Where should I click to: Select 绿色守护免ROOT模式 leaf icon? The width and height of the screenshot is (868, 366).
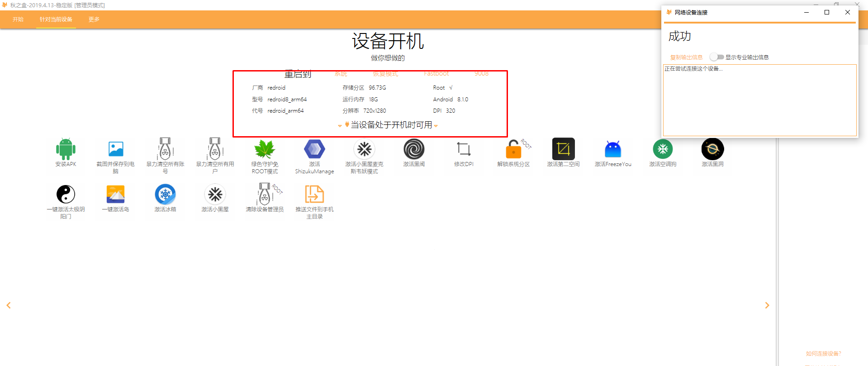pos(265,149)
